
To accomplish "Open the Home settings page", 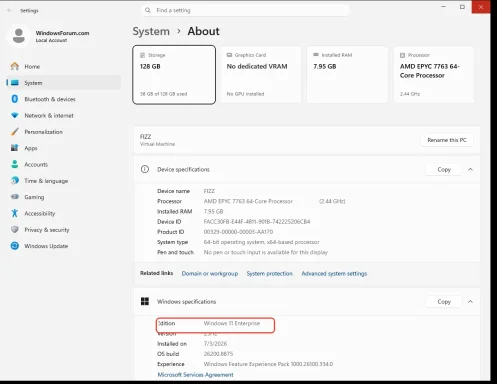I will (63, 66).
